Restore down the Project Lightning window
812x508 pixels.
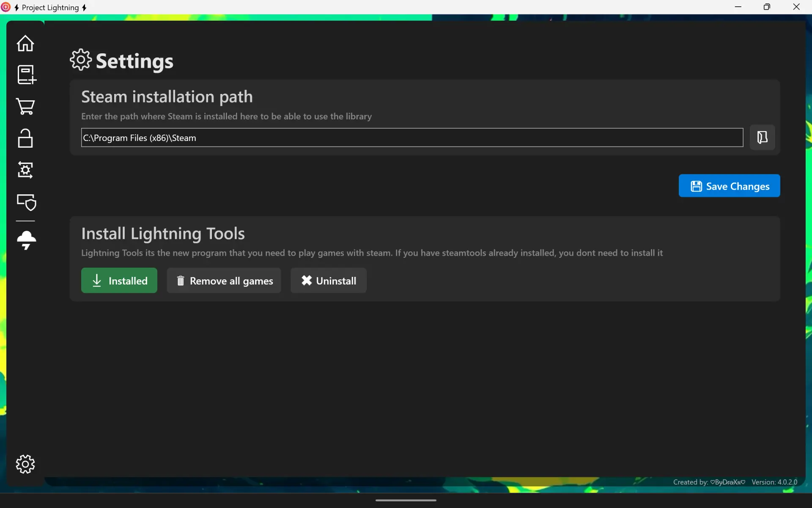pyautogui.click(x=767, y=7)
